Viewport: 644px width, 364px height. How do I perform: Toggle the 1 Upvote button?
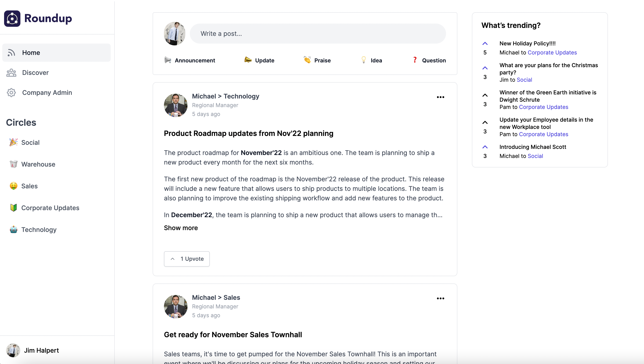click(186, 259)
